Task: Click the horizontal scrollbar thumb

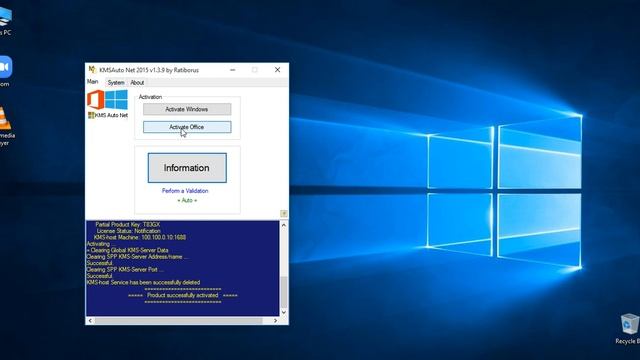Action: 178,321
